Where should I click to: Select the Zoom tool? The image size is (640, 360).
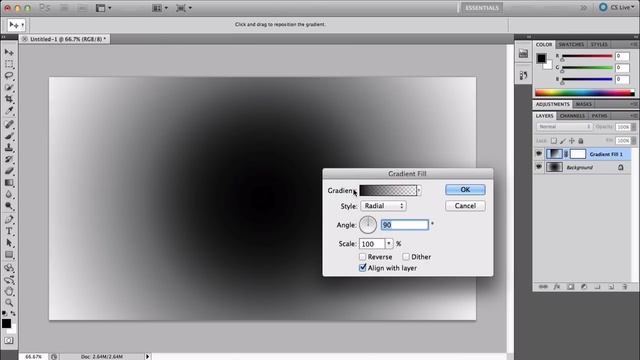point(9,303)
